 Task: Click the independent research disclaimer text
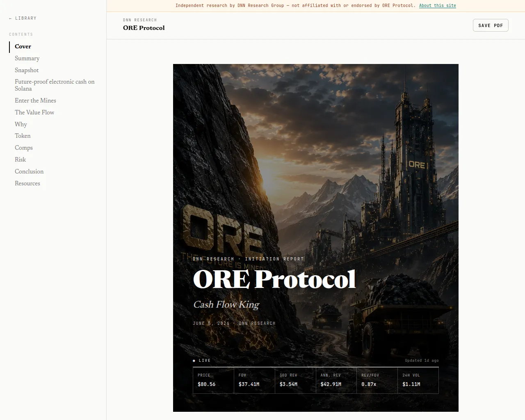tap(295, 5)
